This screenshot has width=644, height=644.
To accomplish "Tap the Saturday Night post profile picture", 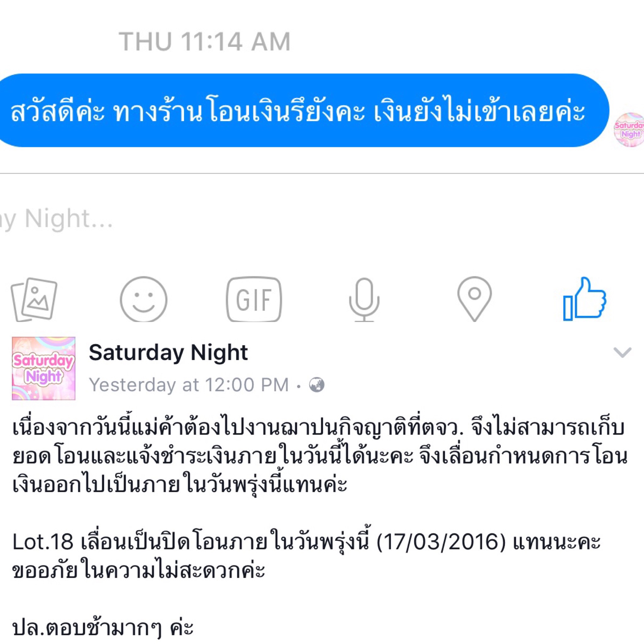I will (44, 368).
